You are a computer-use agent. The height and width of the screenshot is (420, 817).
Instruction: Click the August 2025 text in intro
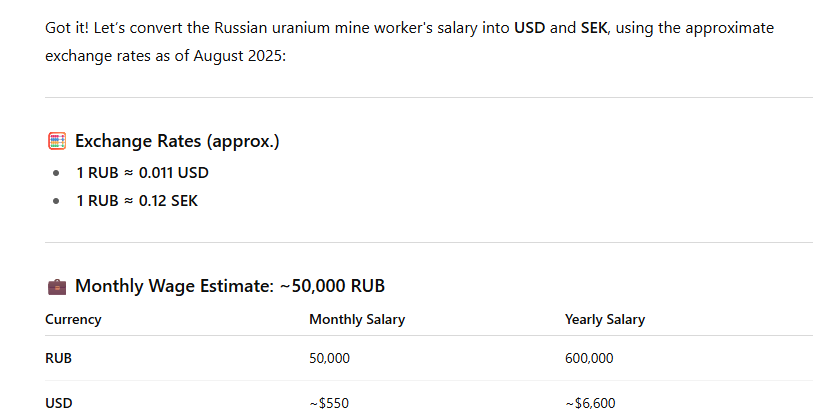click(x=239, y=56)
